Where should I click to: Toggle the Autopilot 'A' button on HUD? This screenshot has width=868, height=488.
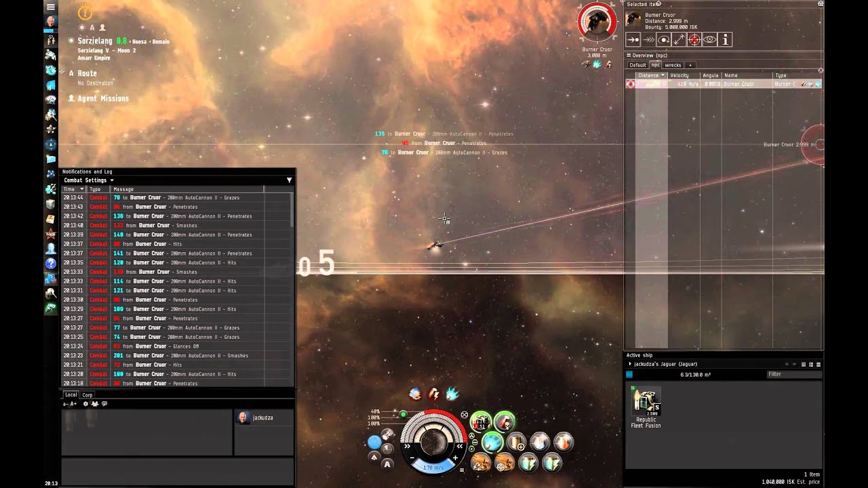pyautogui.click(x=387, y=464)
